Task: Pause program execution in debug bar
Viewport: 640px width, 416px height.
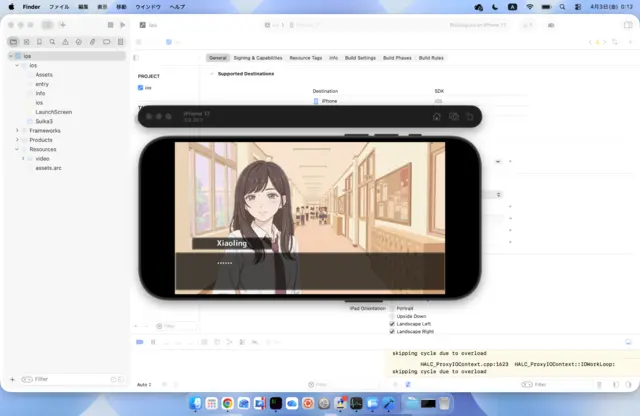Action: coord(153,342)
